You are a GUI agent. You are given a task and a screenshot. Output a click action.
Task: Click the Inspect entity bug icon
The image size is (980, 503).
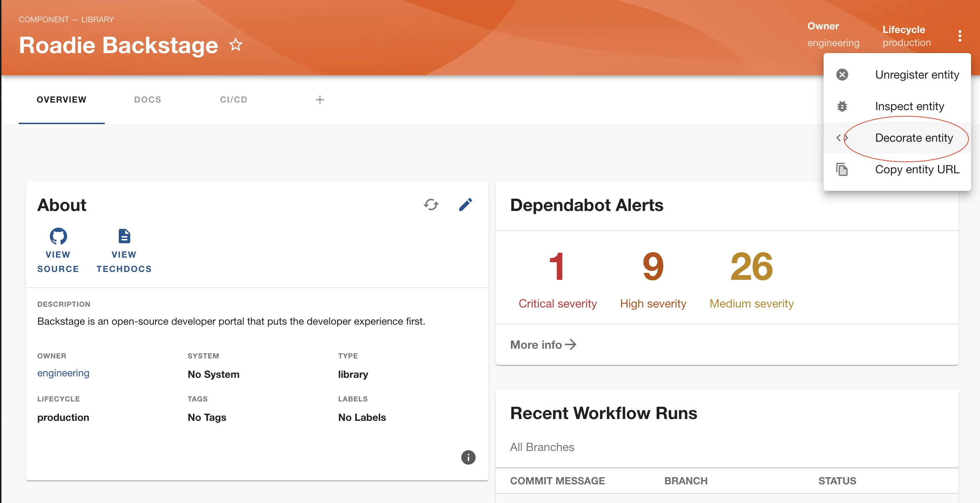click(x=842, y=106)
